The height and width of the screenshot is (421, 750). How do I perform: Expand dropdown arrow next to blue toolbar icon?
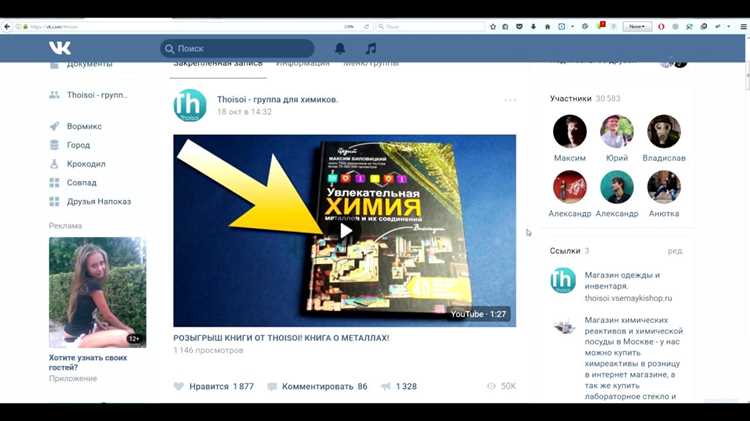click(572, 27)
